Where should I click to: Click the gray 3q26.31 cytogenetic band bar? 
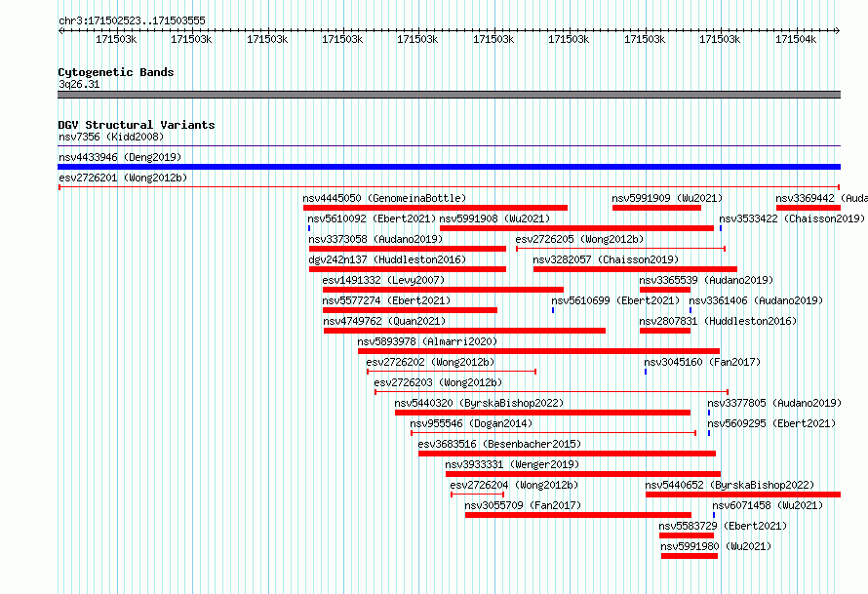(x=449, y=95)
